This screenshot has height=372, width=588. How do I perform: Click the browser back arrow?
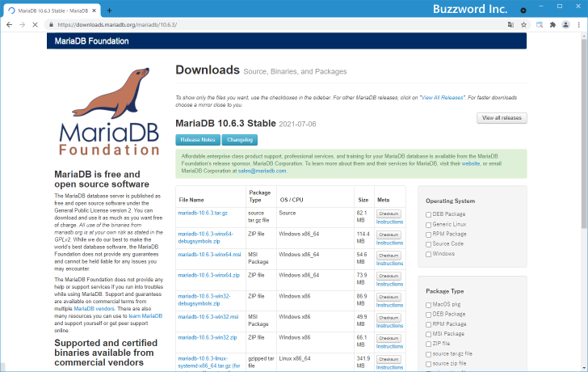point(9,24)
